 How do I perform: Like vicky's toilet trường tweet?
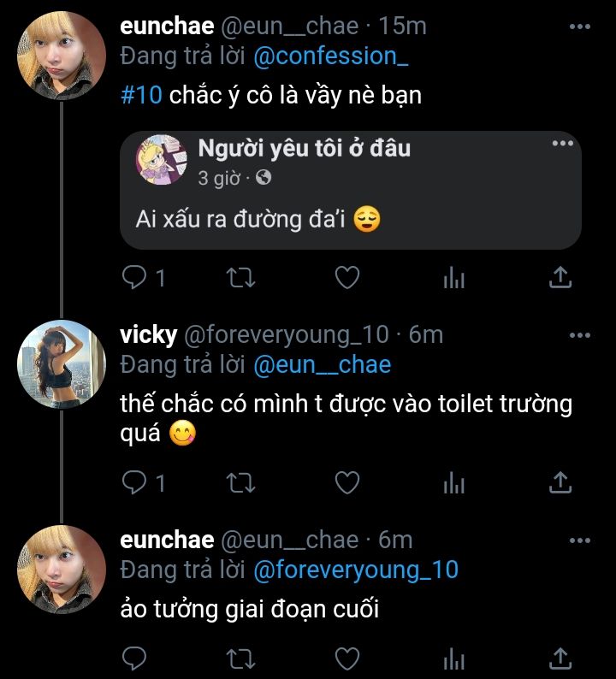(x=346, y=483)
